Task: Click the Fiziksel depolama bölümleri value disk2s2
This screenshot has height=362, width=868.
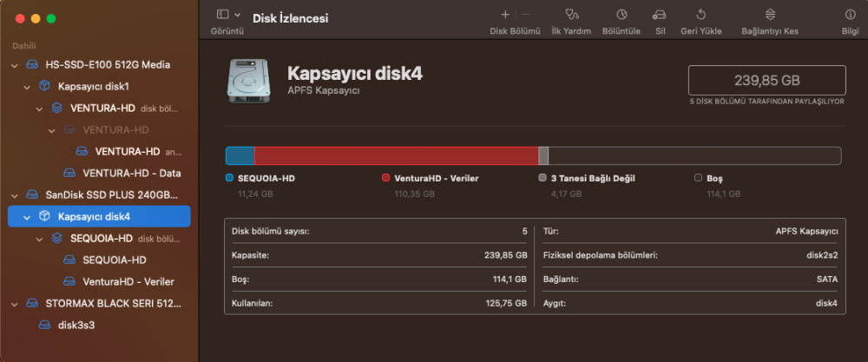Action: pyautogui.click(x=822, y=255)
